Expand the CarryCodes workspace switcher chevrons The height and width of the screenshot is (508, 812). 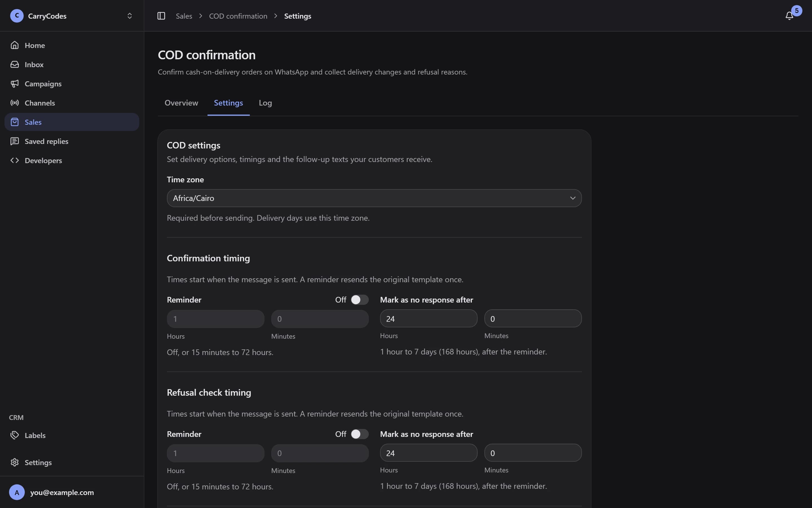(129, 16)
